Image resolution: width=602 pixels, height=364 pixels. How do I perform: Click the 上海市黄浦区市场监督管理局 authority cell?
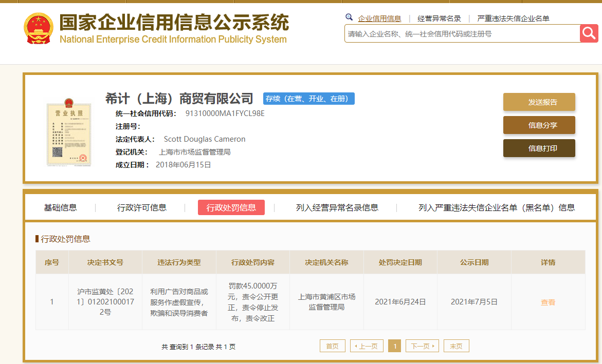(x=327, y=302)
